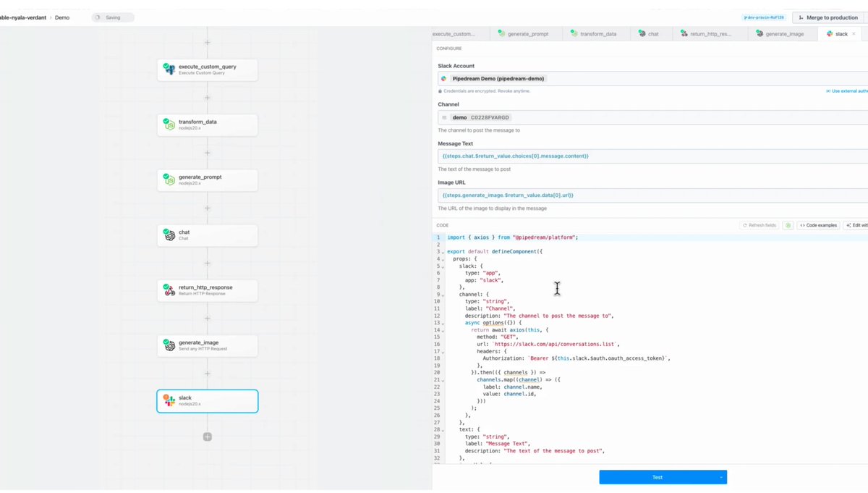Click the Image URL field
Viewport: 868px width, 493px height.
coord(652,195)
